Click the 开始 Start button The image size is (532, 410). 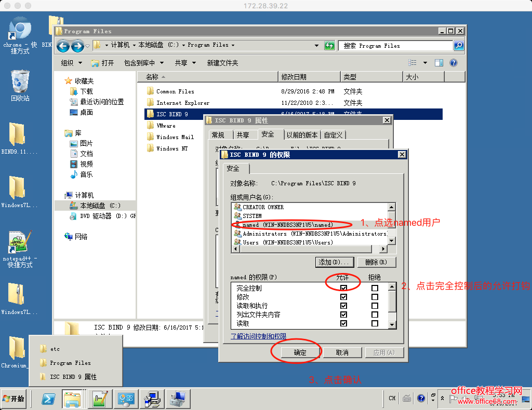(x=14, y=399)
